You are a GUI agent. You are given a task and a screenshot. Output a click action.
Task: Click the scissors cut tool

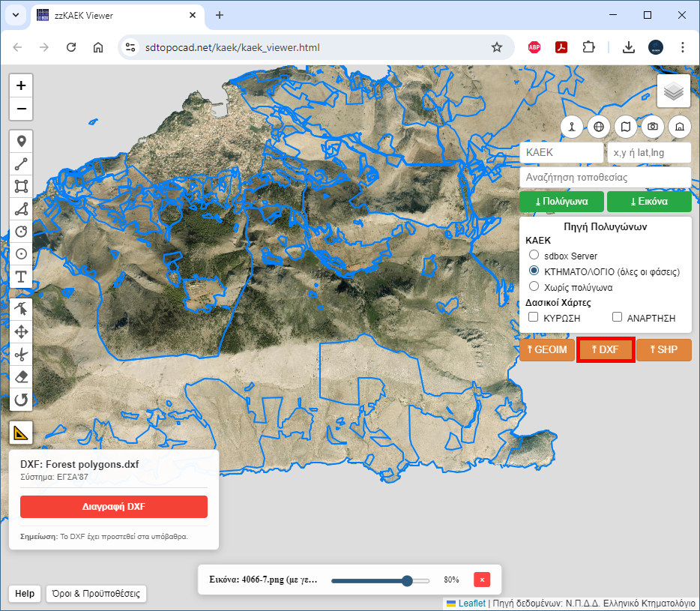pos(21,354)
